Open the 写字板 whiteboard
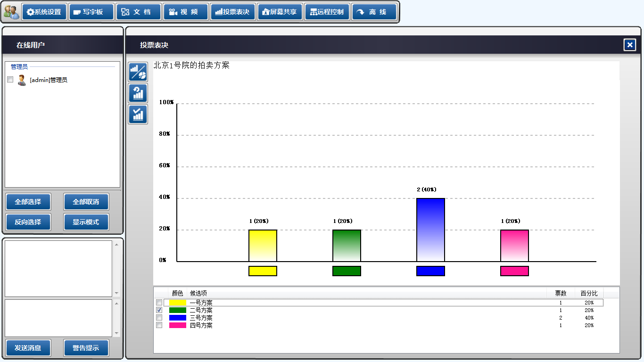644x362 pixels. (x=91, y=12)
